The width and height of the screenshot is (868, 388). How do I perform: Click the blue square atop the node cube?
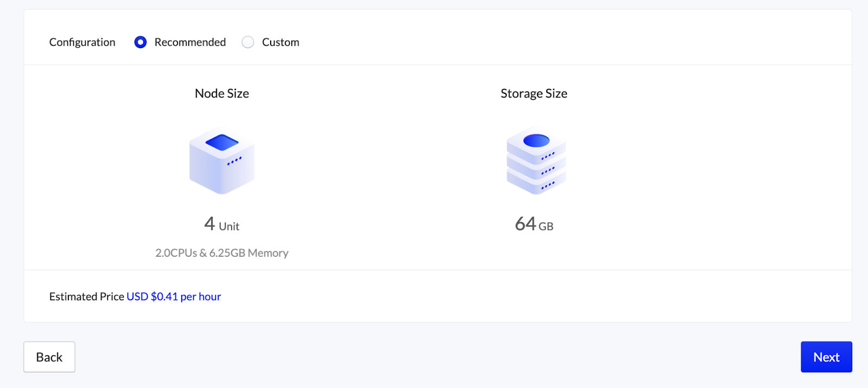[x=222, y=143]
